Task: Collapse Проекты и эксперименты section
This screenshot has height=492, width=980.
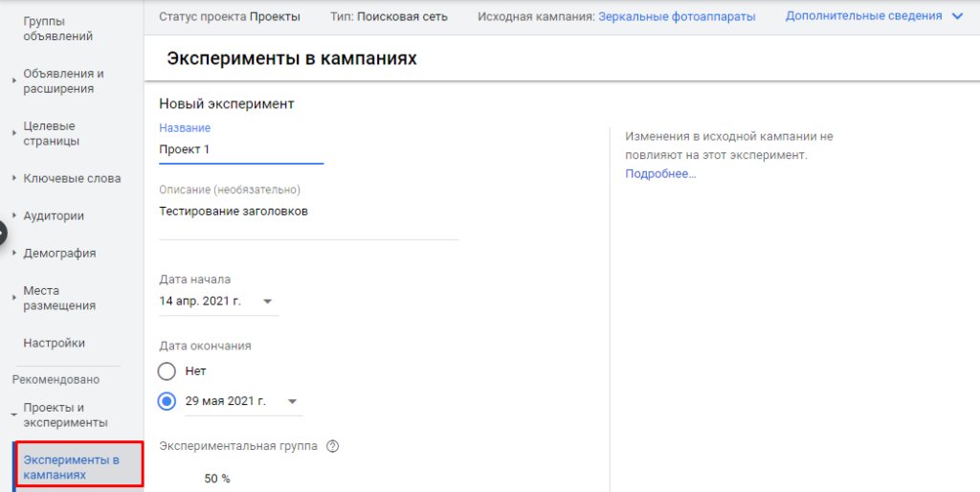Action: click(x=14, y=415)
